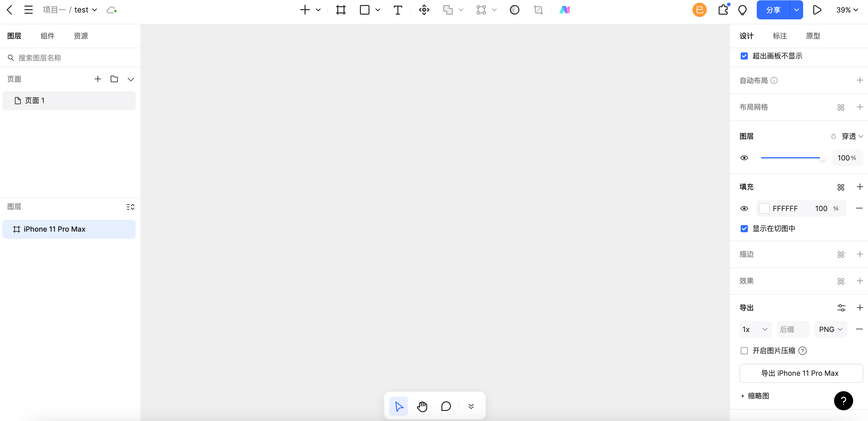Select the Rectangle shape tool
Screen dimensions: 868x421
364,10
